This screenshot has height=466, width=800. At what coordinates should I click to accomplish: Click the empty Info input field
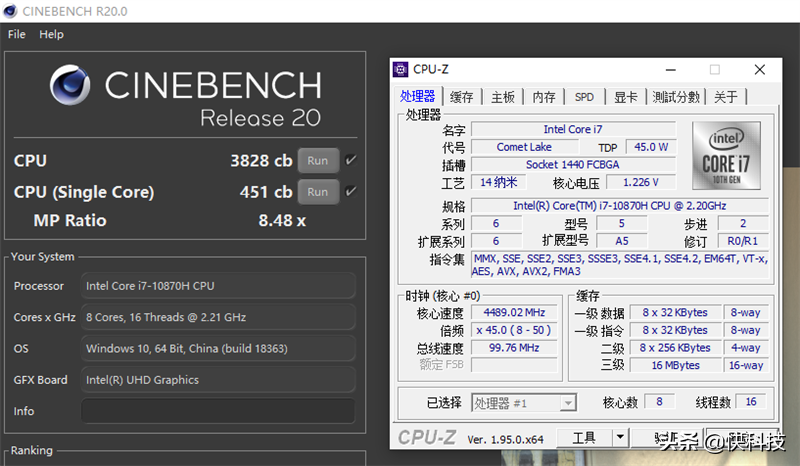217,411
